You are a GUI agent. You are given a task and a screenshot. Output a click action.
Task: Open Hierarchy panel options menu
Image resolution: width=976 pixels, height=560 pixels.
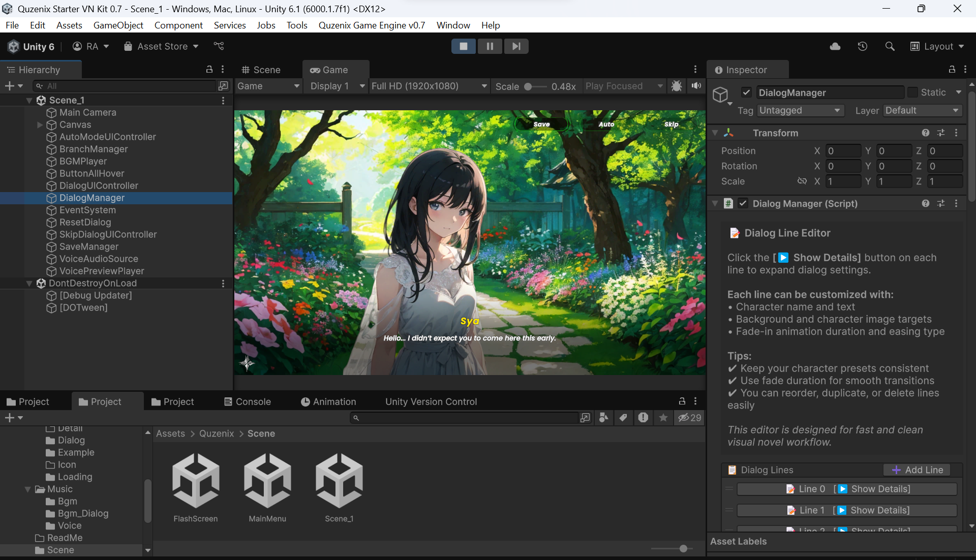223,69
